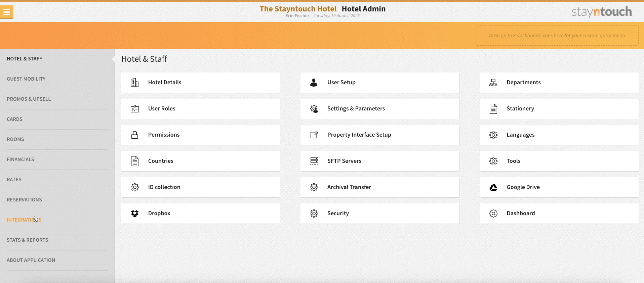The width and height of the screenshot is (644, 283).
Task: Click the Property Interface Setup export icon
Action: click(x=314, y=135)
